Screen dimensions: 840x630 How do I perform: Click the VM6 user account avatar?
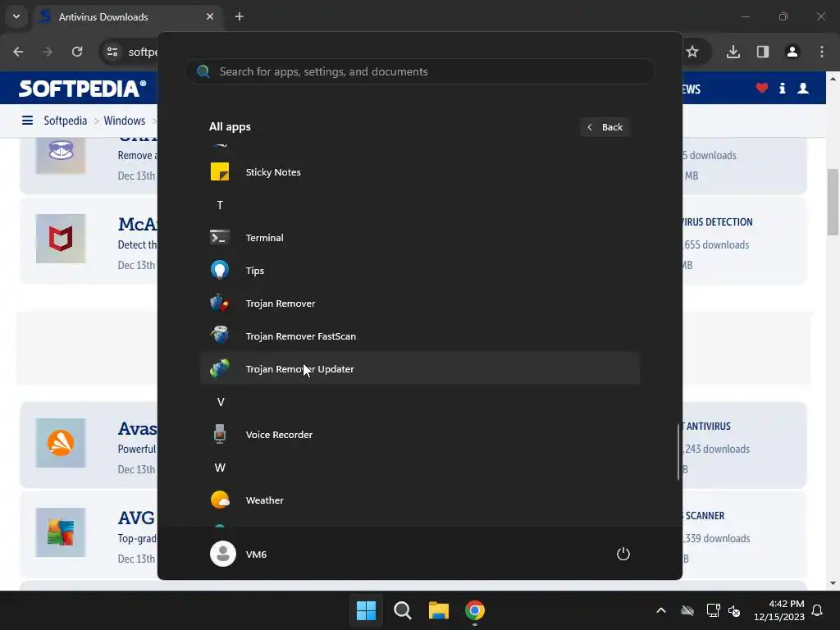click(x=223, y=554)
